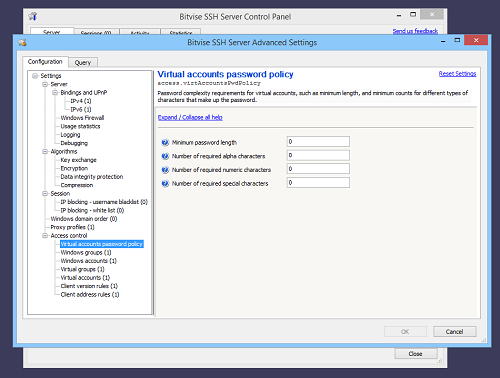This screenshot has height=378, width=500.
Task: Open Sessions tab in Control Panel window
Action: [x=96, y=32]
